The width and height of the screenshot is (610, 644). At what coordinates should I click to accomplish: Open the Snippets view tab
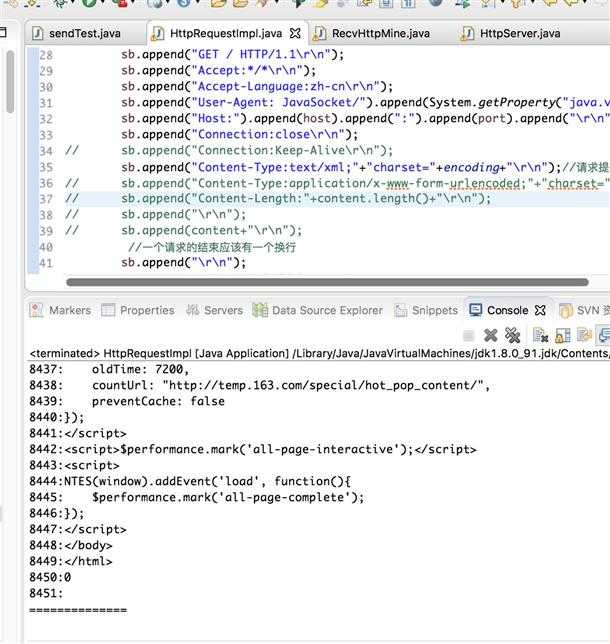click(426, 310)
